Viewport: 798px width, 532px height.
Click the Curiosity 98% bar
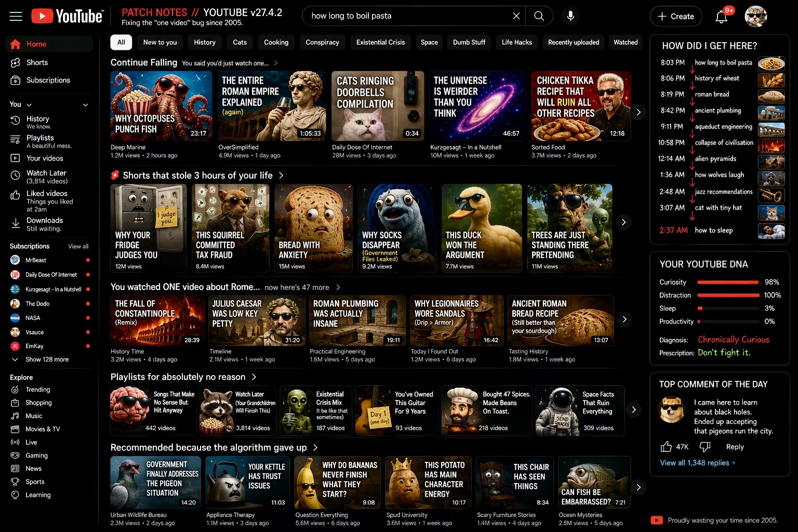[x=728, y=282]
